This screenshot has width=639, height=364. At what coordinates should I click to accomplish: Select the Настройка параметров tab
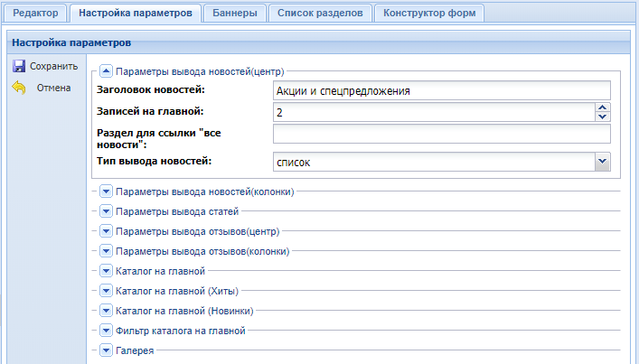(x=136, y=13)
